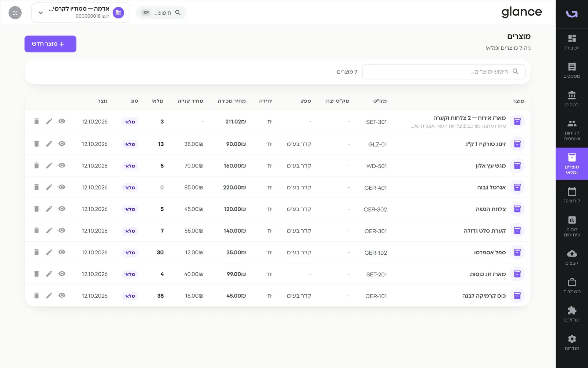Open the user avatar menu
This screenshot has height=368, width=588.
click(x=15, y=13)
